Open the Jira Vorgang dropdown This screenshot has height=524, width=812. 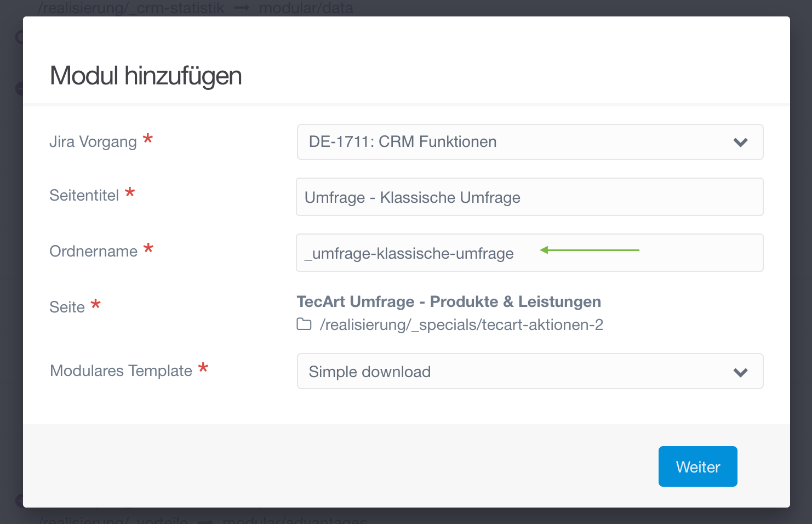530,142
